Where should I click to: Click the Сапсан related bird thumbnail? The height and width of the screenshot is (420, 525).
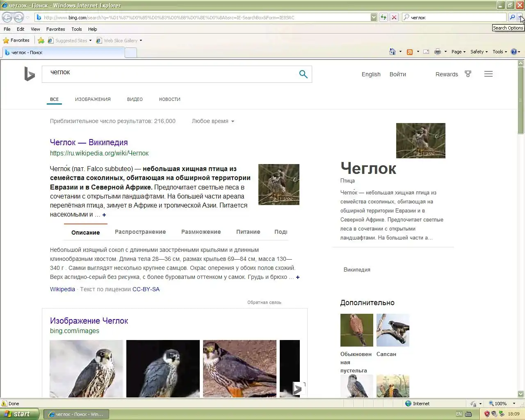393,330
